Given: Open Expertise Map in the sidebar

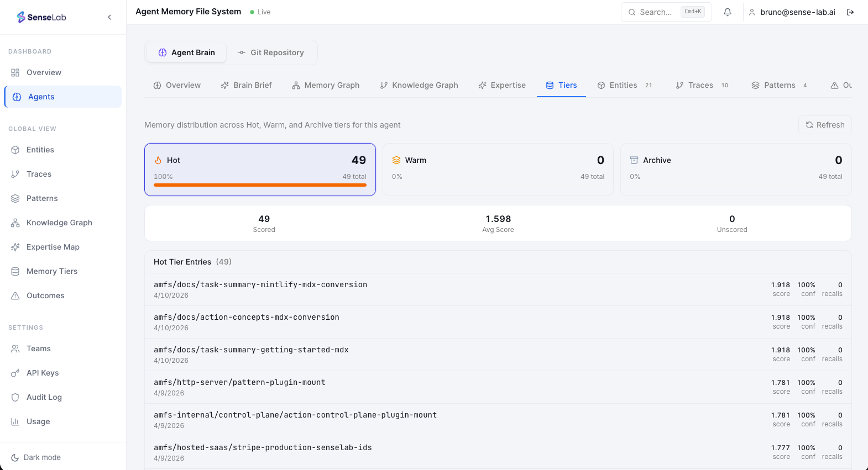Looking at the screenshot, I should [x=53, y=247].
